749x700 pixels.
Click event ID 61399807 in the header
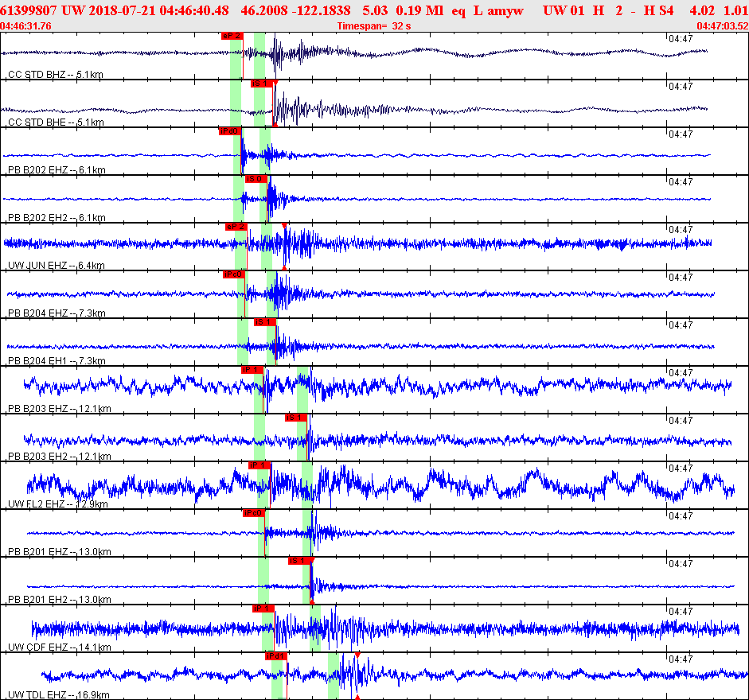[x=28, y=10]
